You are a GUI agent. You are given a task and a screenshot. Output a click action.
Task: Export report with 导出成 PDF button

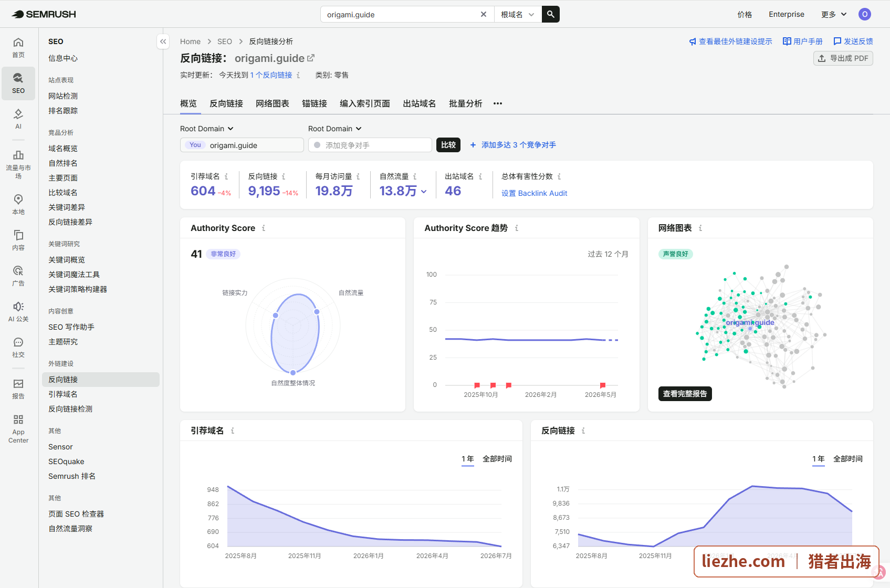pos(843,58)
